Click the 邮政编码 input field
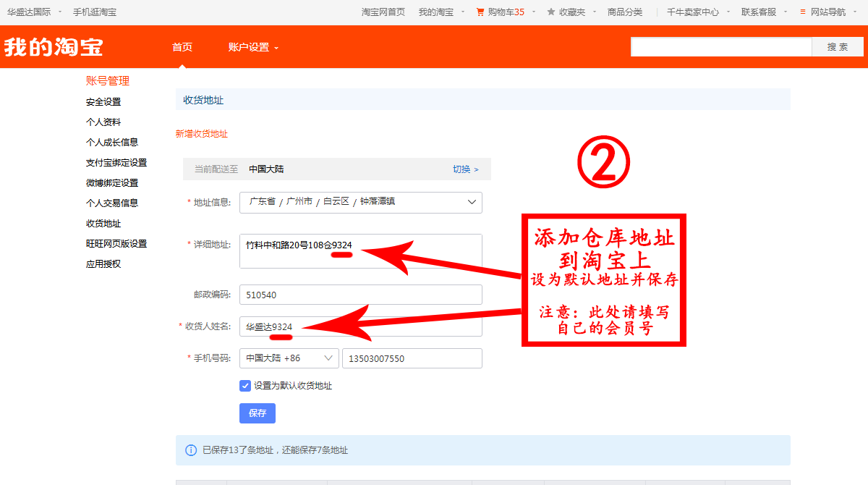 [361, 295]
